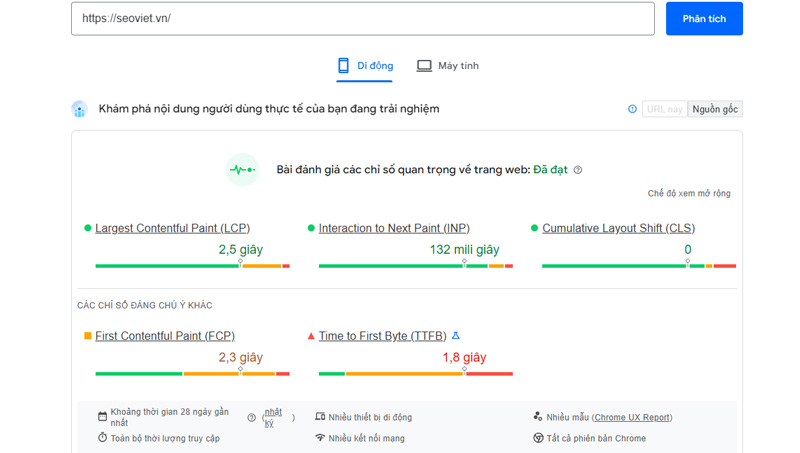
Task: Click the wifi icon for network connections
Action: pyautogui.click(x=320, y=438)
